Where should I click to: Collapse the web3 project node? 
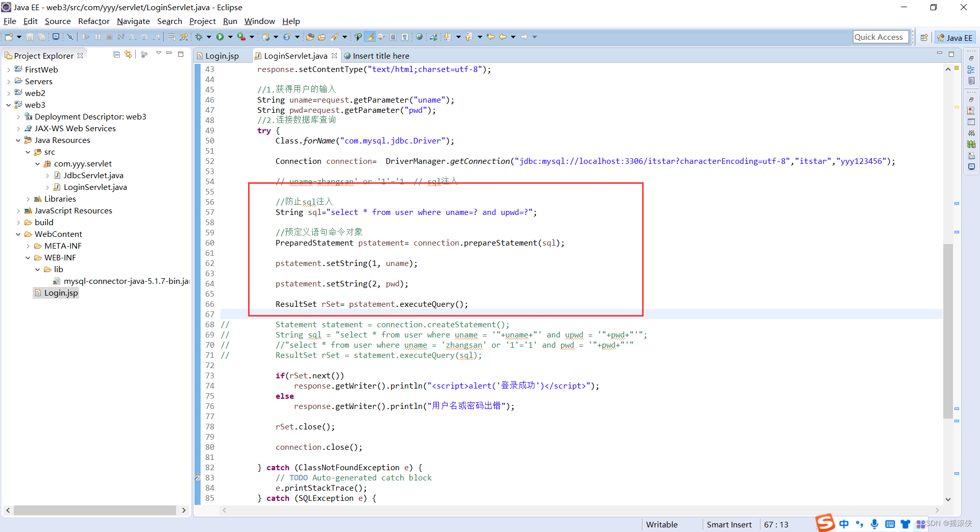point(9,105)
